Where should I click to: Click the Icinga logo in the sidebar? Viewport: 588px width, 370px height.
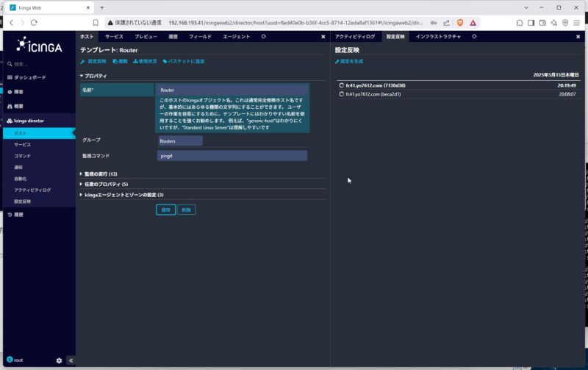[x=39, y=45]
